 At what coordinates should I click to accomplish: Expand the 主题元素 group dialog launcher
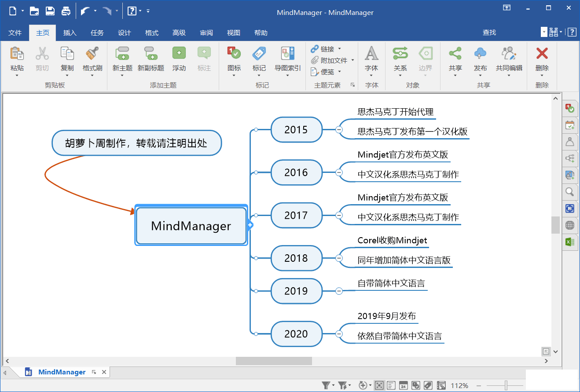tap(352, 85)
